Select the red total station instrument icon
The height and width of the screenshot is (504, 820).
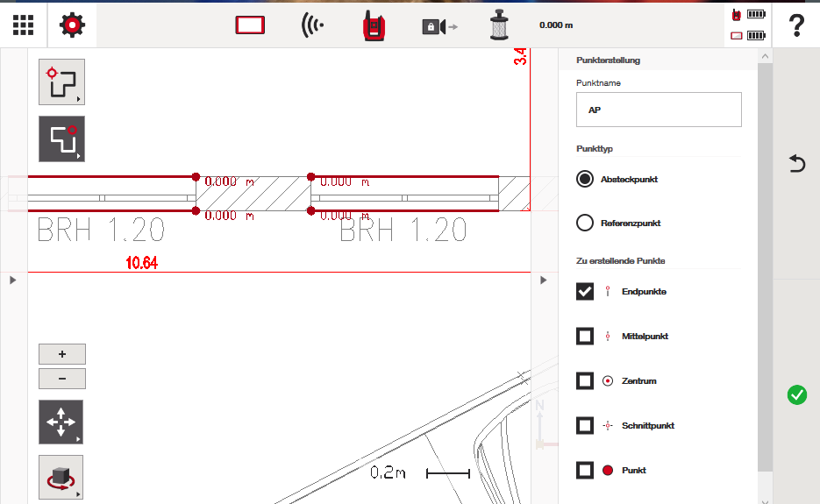(x=374, y=26)
